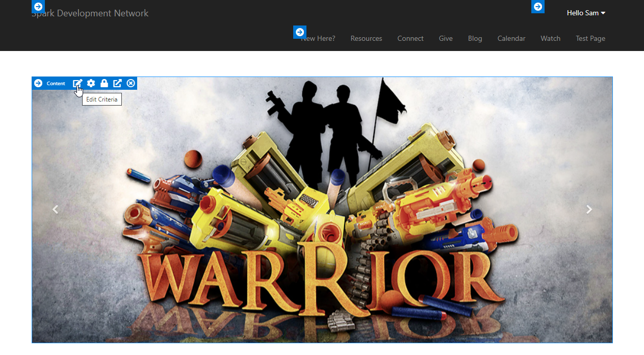The width and height of the screenshot is (644, 355).
Task: Open the New Here? menu item
Action: (x=318, y=38)
